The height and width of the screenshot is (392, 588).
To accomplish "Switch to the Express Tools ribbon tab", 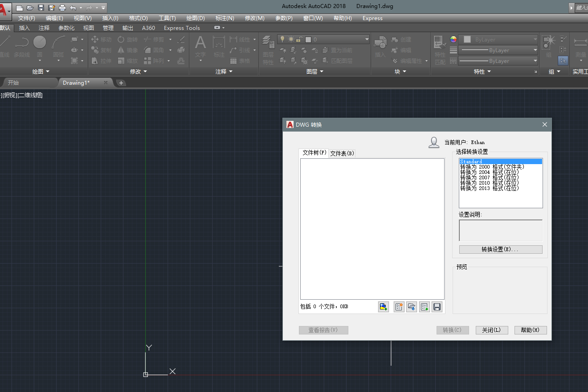I will (182, 28).
